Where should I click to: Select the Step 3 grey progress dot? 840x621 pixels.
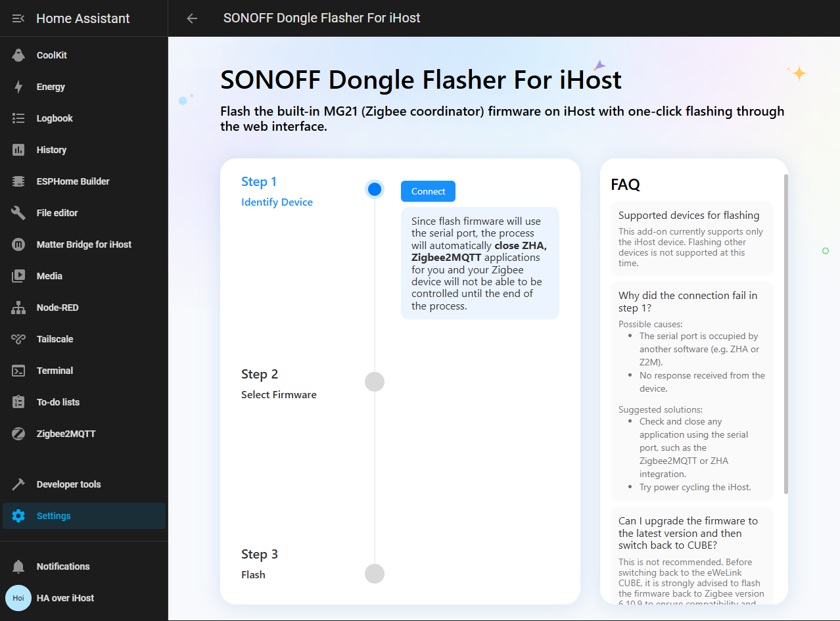375,573
